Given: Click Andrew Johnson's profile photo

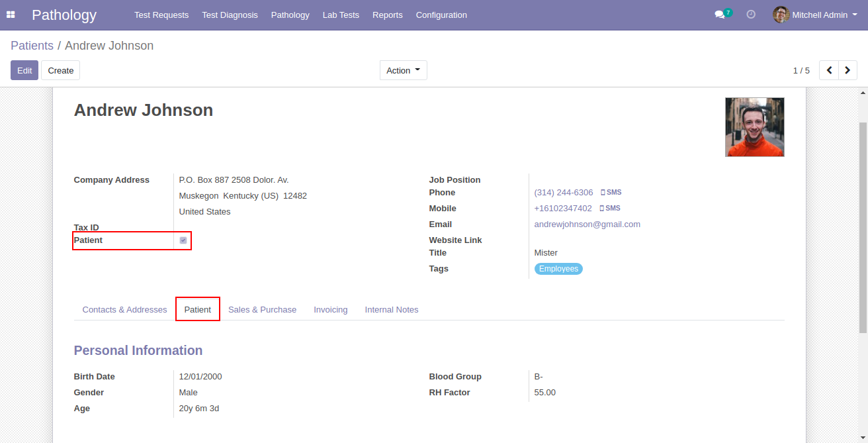Looking at the screenshot, I should pos(754,127).
